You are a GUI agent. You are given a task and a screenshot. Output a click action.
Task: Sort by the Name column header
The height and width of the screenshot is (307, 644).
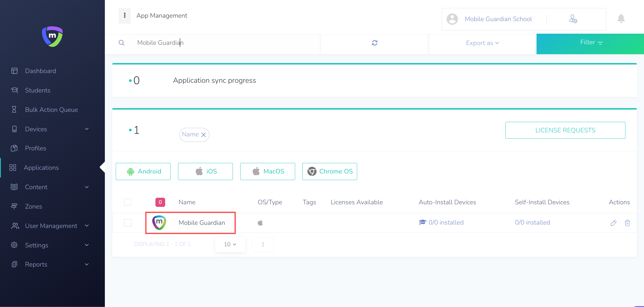pos(187,202)
